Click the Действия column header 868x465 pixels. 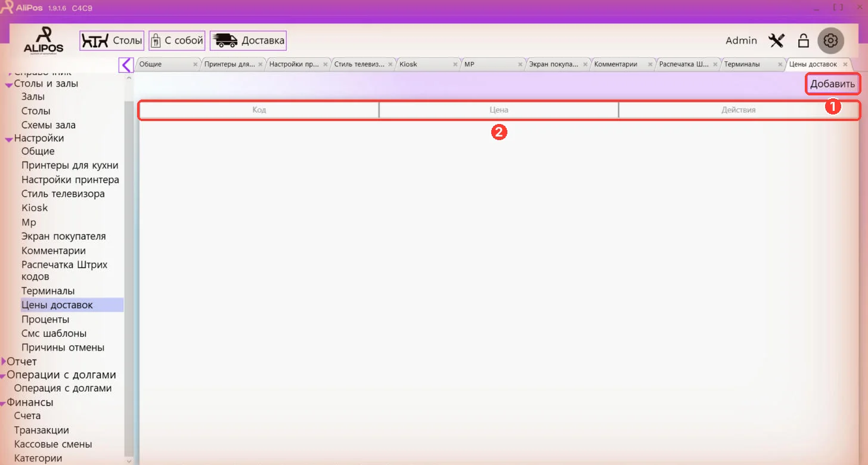pyautogui.click(x=738, y=110)
